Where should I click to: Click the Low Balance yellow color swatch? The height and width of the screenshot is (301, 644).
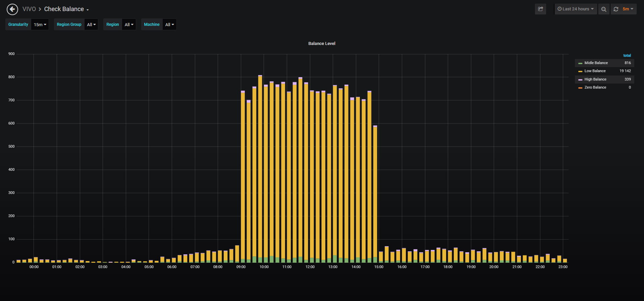pos(580,71)
